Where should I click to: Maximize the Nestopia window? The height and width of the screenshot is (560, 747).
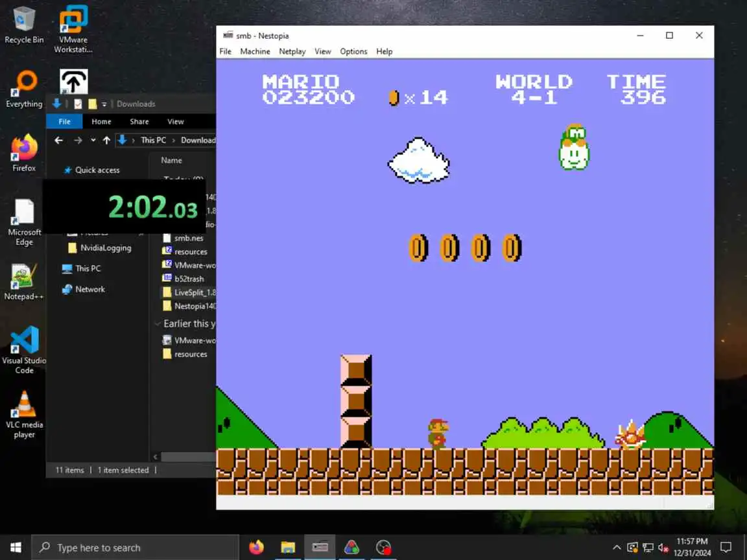tap(669, 35)
